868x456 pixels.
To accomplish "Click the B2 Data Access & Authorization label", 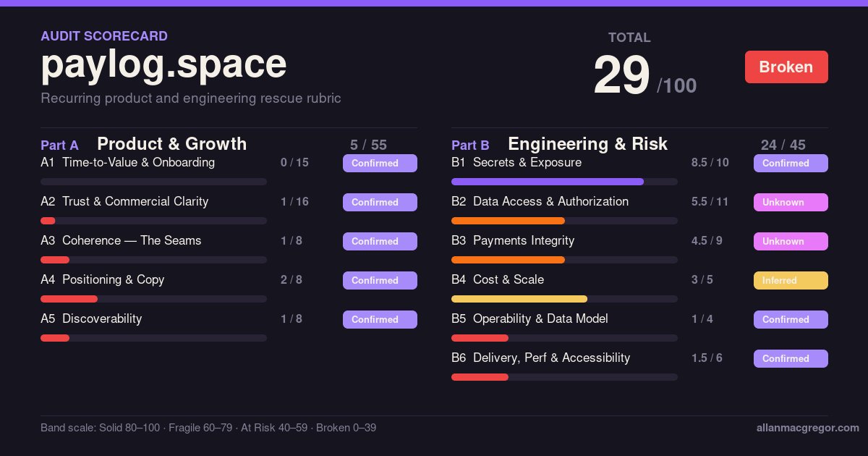I will (540, 202).
